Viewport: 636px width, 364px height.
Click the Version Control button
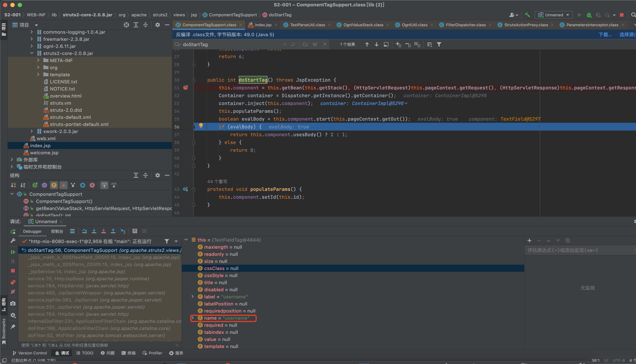click(x=29, y=353)
